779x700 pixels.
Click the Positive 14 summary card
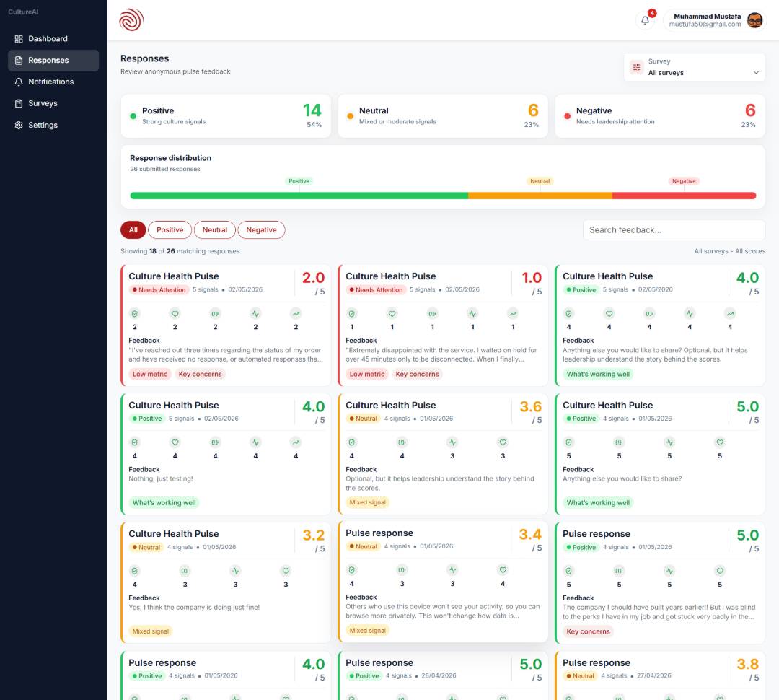pos(226,116)
